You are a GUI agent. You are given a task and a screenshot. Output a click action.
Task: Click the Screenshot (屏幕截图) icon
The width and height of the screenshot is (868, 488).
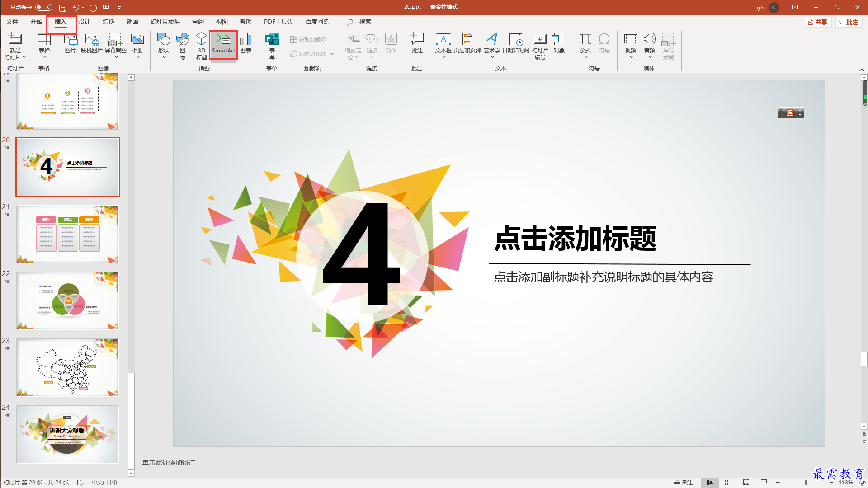[x=116, y=40]
